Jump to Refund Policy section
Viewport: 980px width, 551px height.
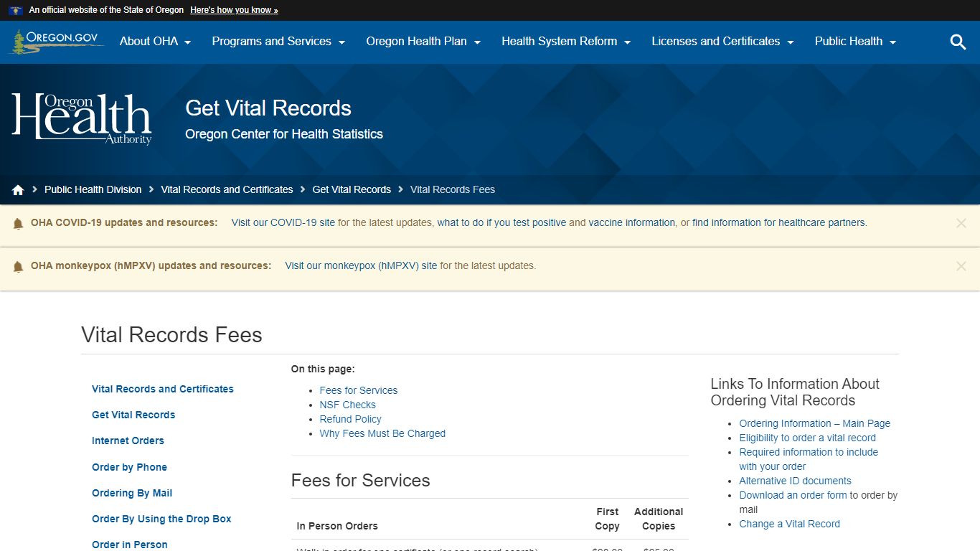(351, 419)
